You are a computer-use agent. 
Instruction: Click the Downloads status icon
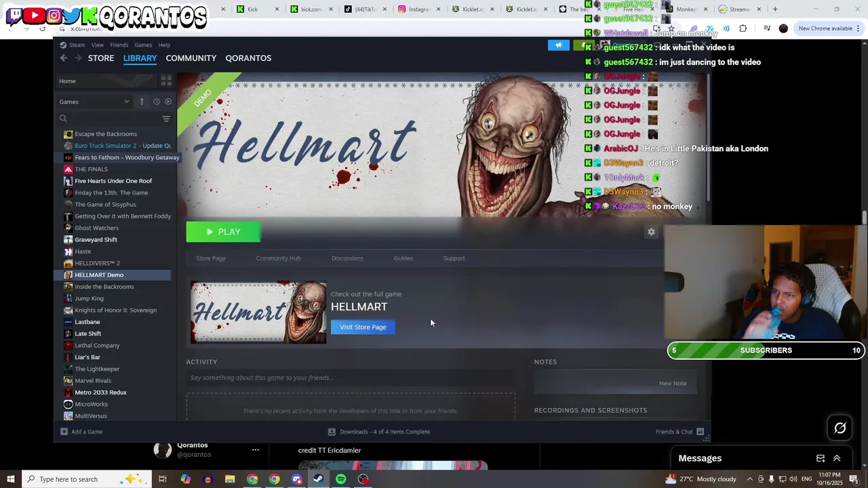(x=332, y=432)
